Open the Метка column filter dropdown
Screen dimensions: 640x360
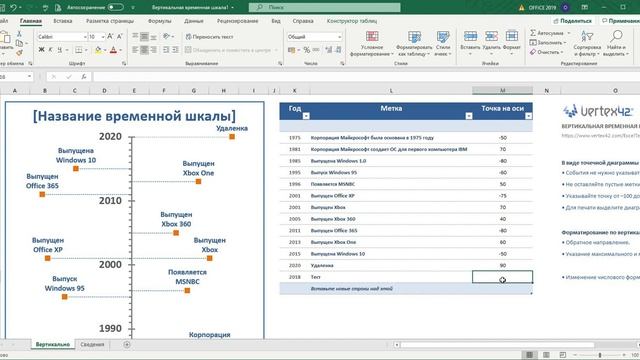point(469,116)
